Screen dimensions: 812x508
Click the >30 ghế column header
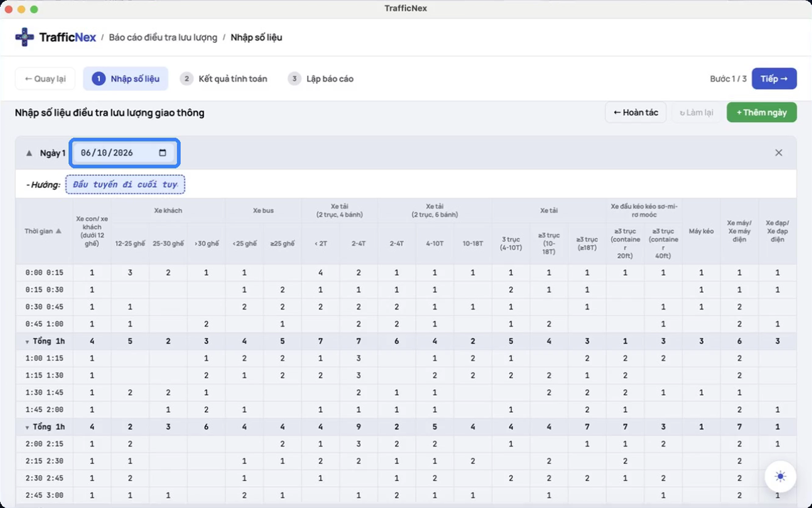tap(206, 244)
